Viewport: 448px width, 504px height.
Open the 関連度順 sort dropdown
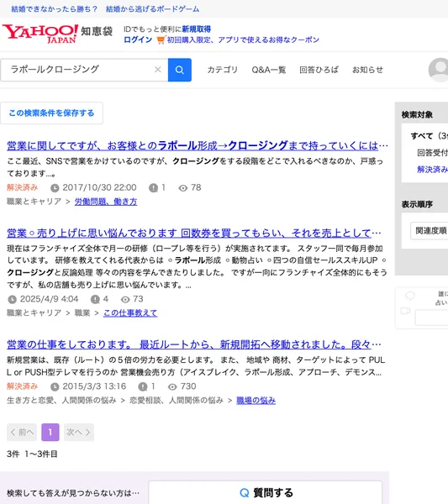tap(429, 231)
